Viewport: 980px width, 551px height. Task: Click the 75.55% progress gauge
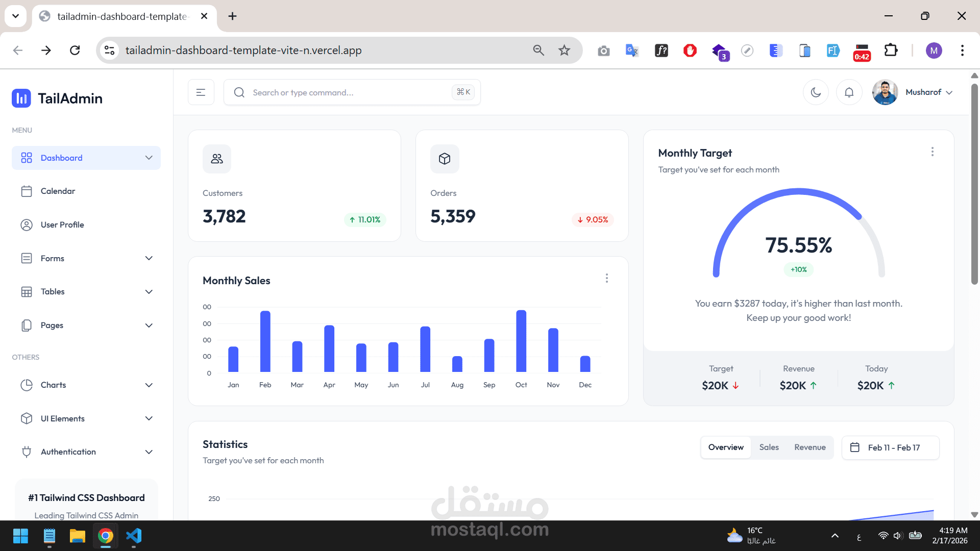[798, 245]
